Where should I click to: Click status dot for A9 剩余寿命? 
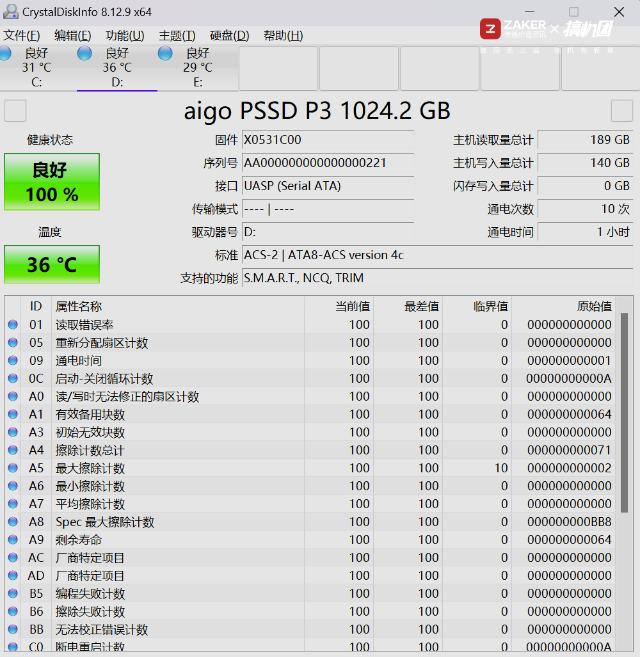coord(13,540)
